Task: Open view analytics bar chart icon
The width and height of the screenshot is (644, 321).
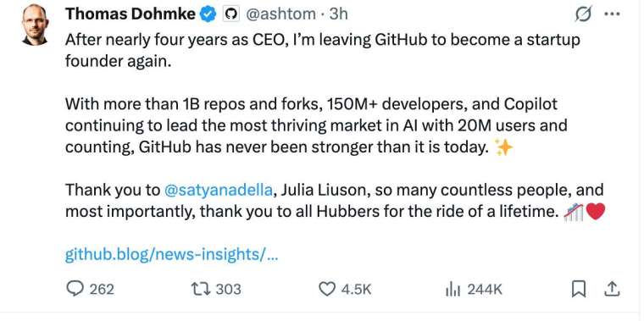Action: point(453,290)
